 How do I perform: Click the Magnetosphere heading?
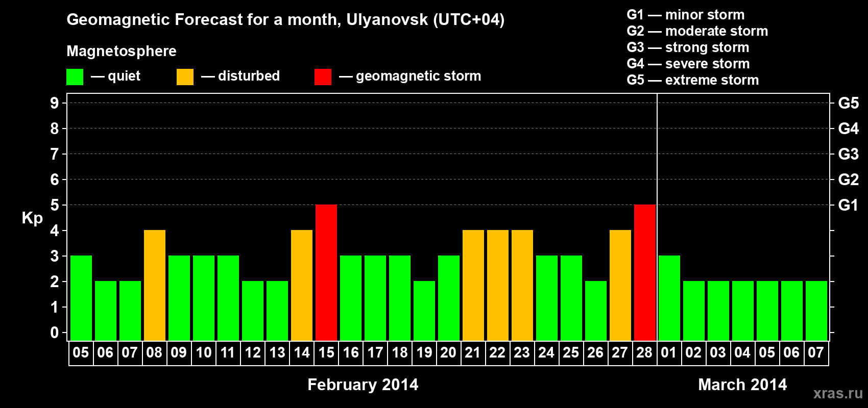pos(122,52)
